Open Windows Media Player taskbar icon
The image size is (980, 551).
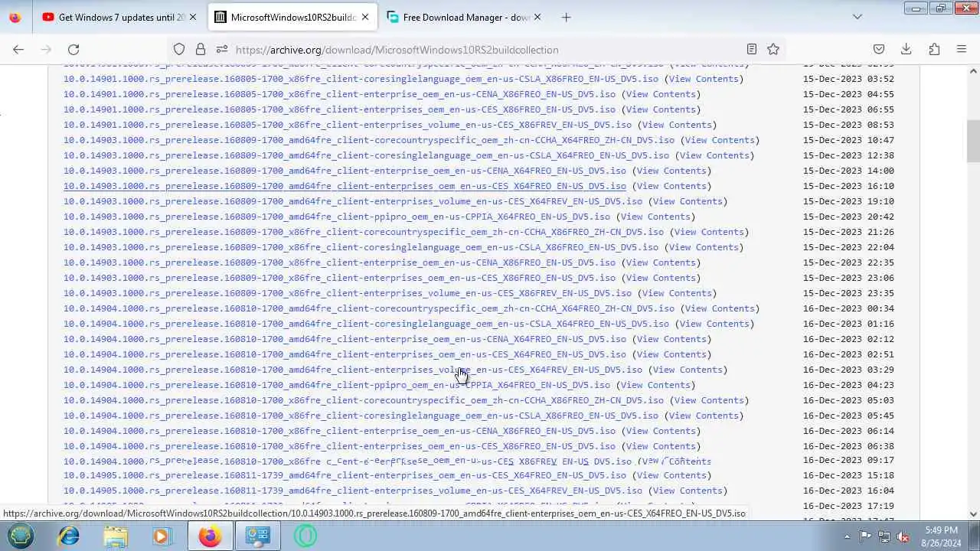point(162,536)
